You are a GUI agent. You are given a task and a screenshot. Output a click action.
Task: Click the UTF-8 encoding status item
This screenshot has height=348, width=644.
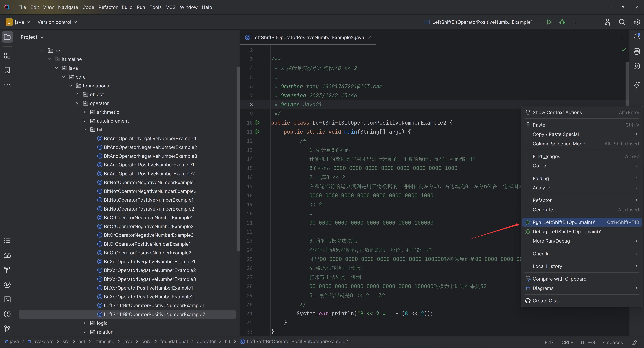tap(588, 342)
